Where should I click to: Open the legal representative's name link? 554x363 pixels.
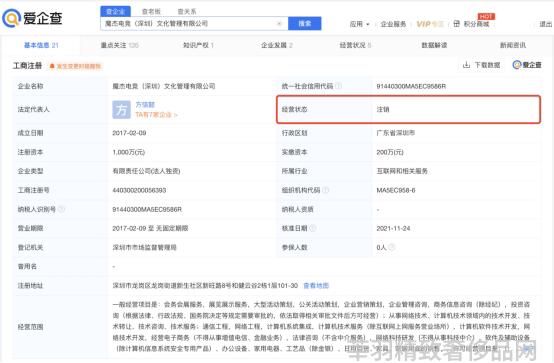(145, 105)
